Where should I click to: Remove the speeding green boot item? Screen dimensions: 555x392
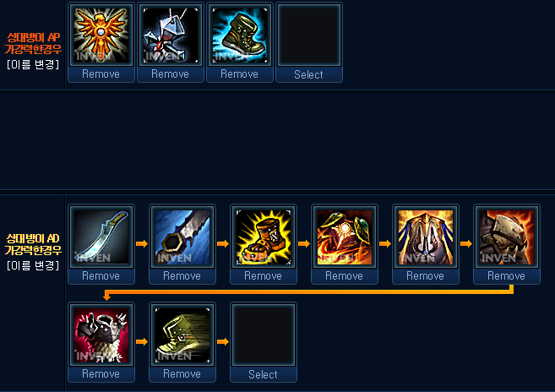point(182,374)
